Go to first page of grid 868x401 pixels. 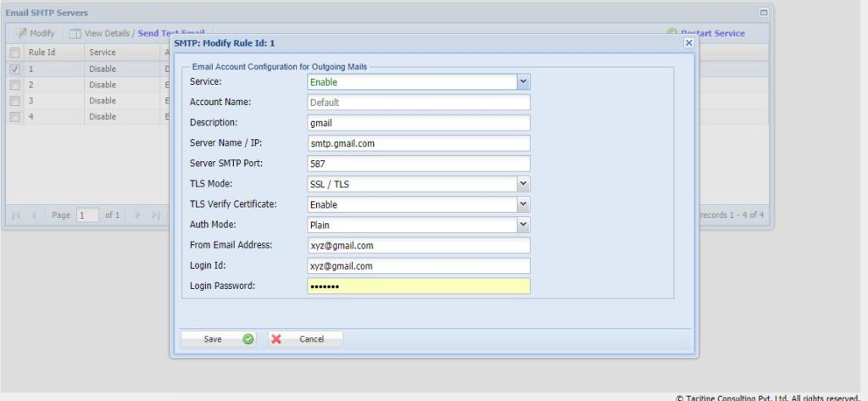click(16, 215)
